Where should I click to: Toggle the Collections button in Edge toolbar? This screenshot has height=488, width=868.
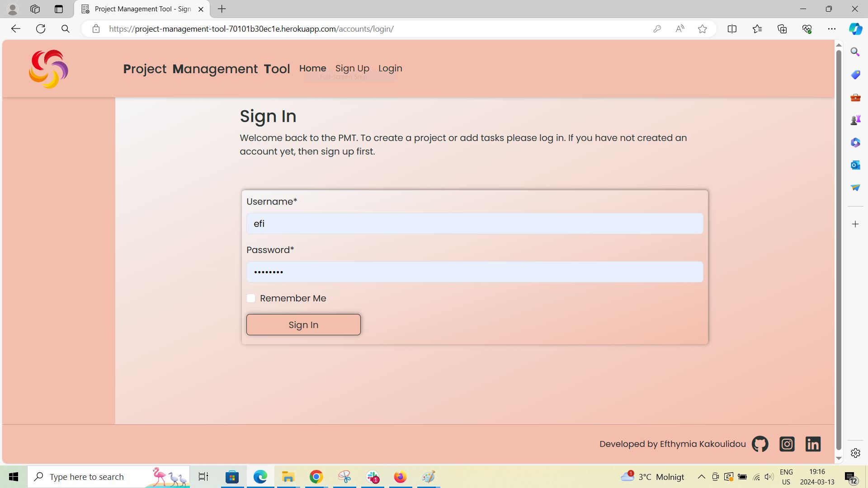(x=782, y=28)
